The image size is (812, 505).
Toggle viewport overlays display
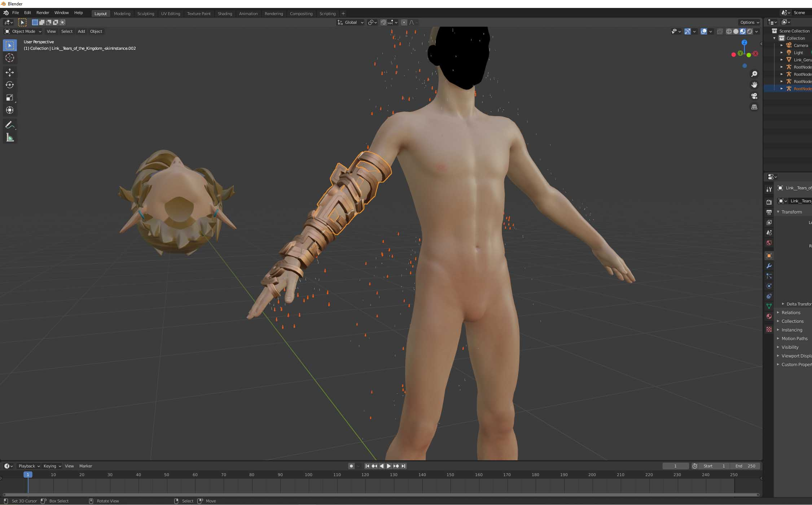click(x=704, y=31)
